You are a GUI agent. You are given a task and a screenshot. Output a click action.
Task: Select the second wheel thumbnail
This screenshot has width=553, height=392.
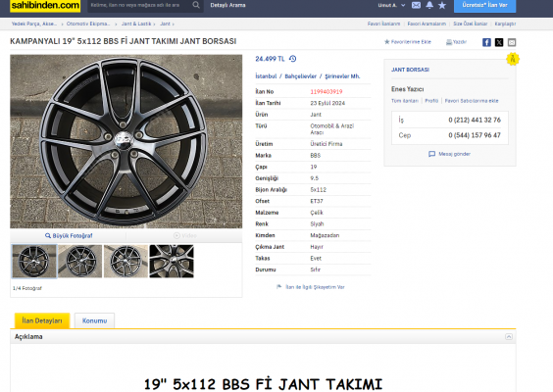click(80, 262)
